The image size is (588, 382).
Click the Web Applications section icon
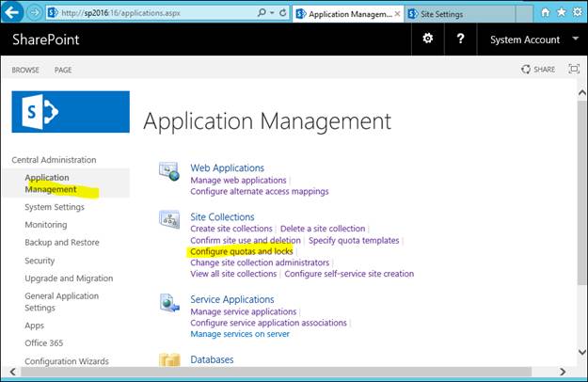[169, 171]
